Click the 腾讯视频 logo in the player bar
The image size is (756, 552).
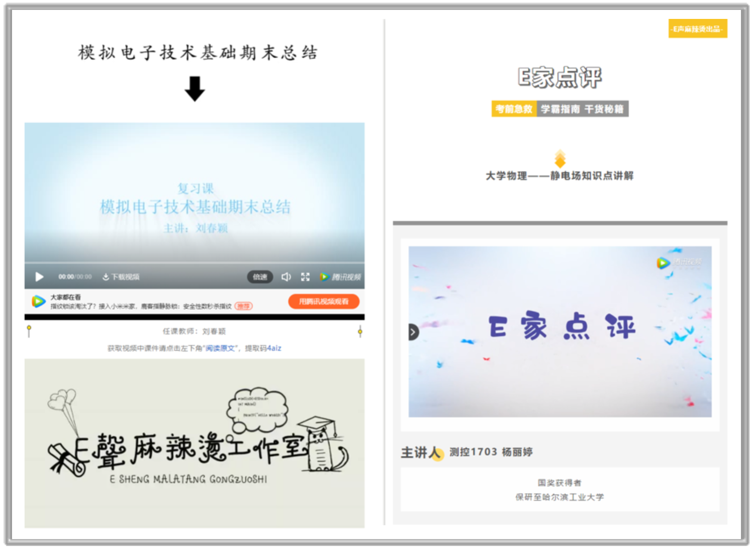click(x=340, y=277)
